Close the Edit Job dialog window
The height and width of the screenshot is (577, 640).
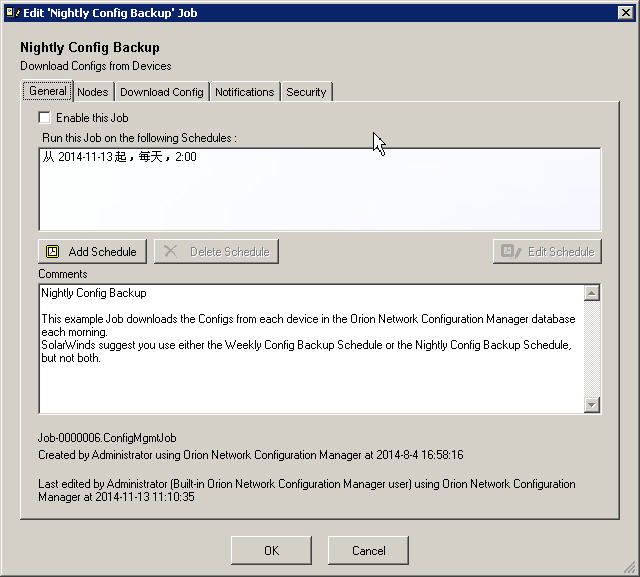tap(626, 13)
